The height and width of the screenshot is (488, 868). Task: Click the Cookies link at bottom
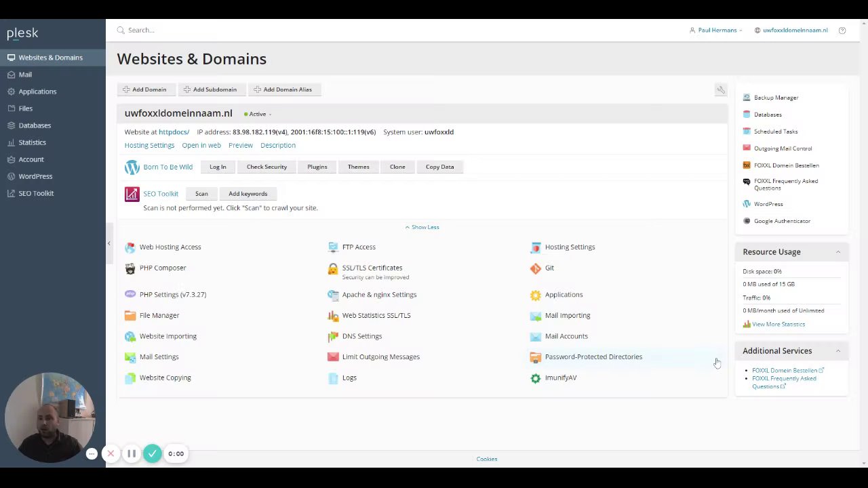click(x=487, y=460)
